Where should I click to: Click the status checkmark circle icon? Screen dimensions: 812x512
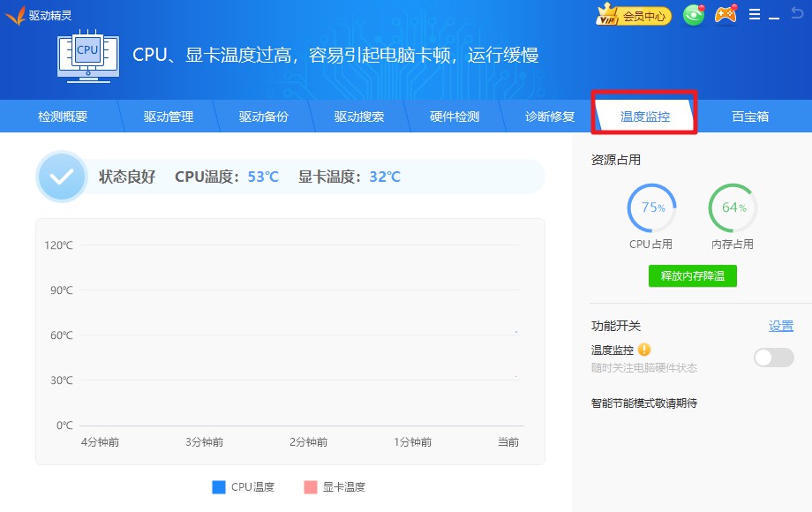[62, 177]
